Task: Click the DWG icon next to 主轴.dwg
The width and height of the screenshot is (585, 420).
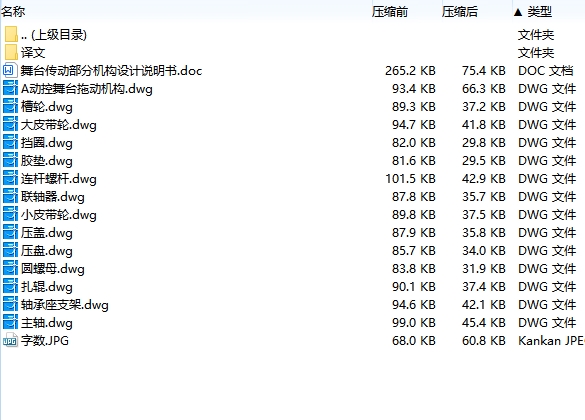Action: (10, 322)
